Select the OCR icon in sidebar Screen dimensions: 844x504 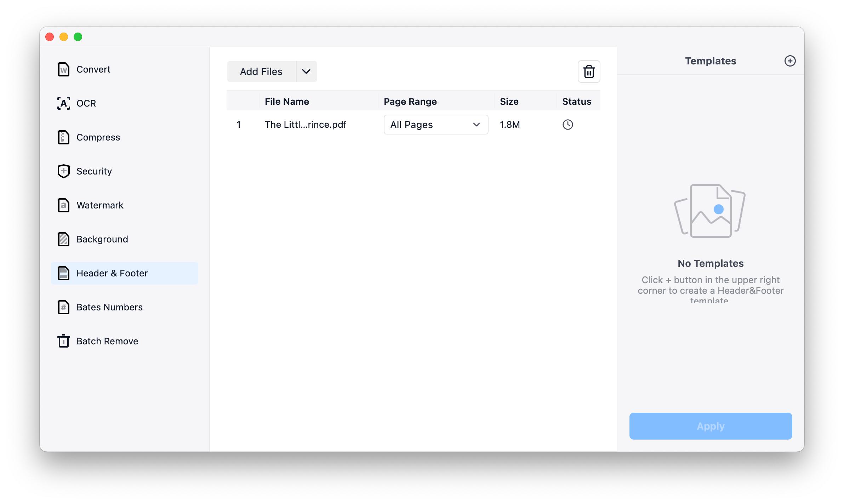[63, 103]
